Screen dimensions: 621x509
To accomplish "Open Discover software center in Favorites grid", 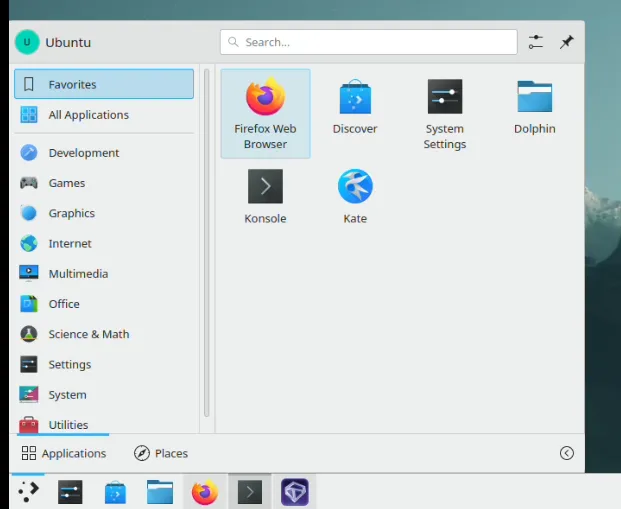I will coord(355,114).
